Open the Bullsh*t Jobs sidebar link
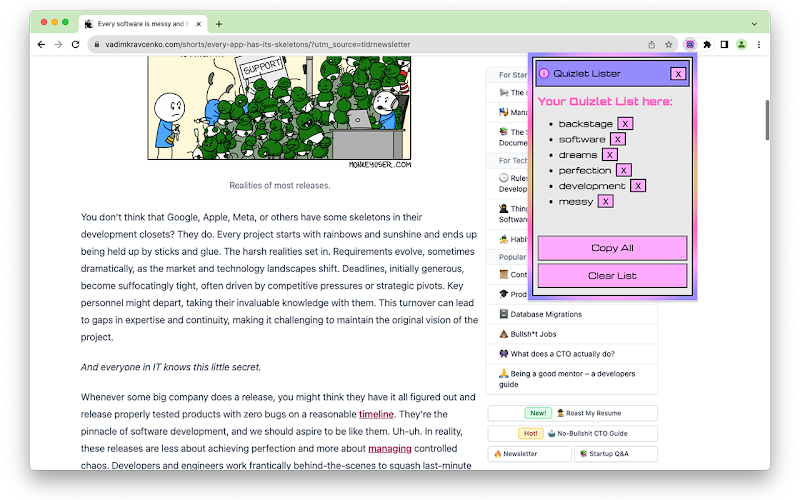Viewport: 800px width, 500px height. click(x=571, y=334)
